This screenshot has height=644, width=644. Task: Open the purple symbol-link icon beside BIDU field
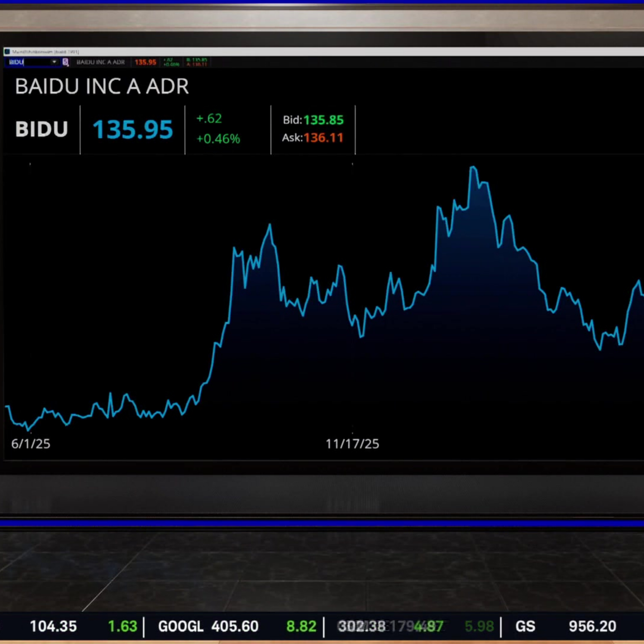point(65,62)
